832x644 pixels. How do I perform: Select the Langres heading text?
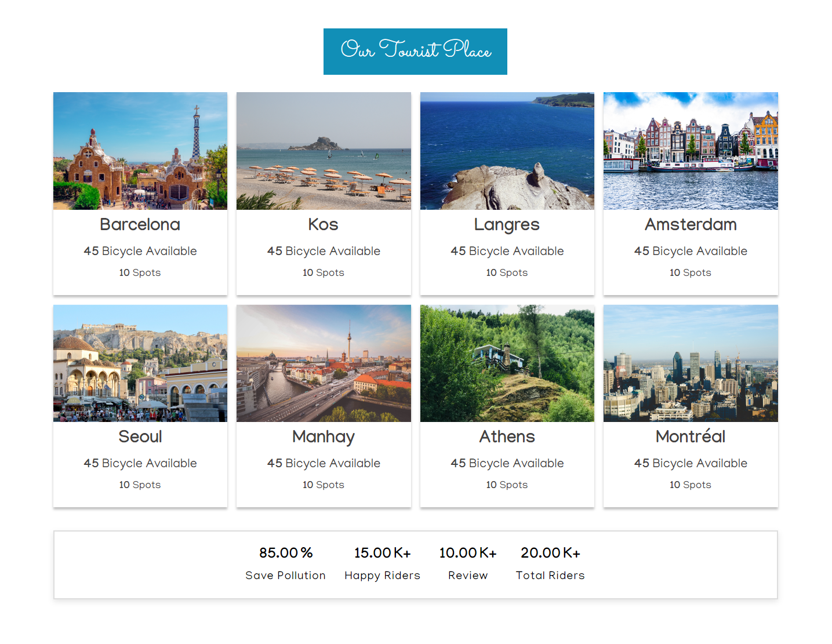click(x=507, y=224)
